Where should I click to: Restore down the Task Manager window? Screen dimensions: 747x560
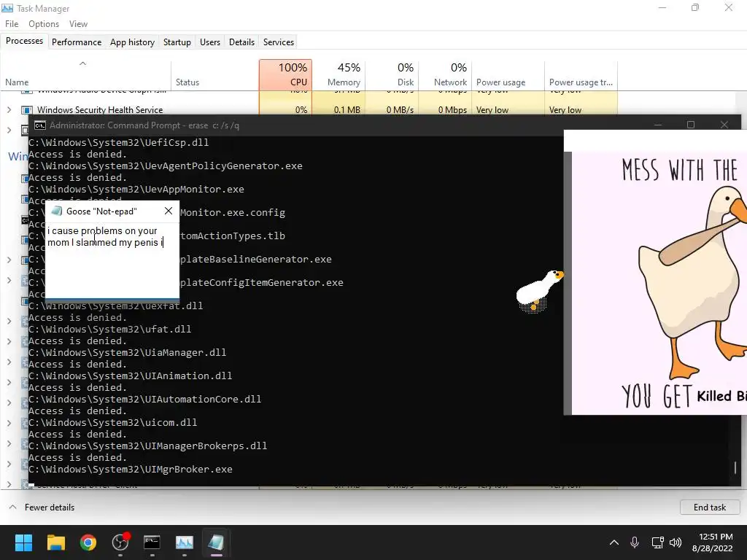[695, 7]
